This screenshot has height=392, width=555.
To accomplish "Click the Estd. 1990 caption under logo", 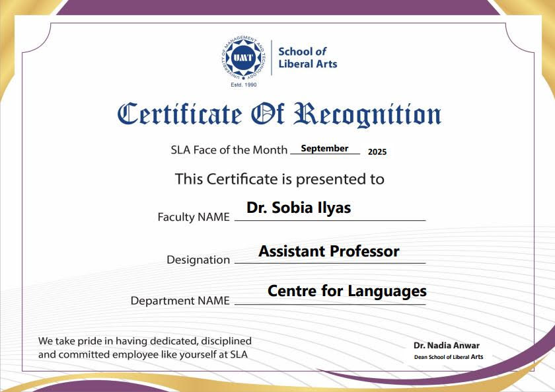I will pos(243,85).
